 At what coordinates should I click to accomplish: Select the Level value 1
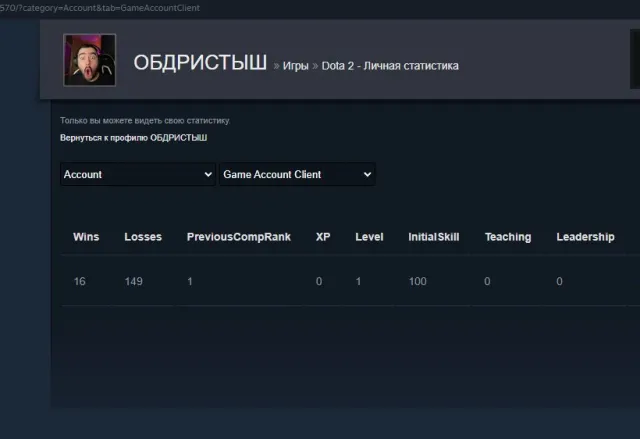358,282
